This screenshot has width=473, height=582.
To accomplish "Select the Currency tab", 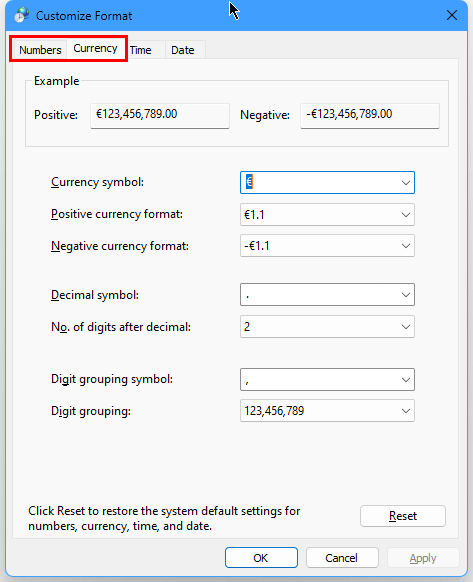I will [x=95, y=48].
